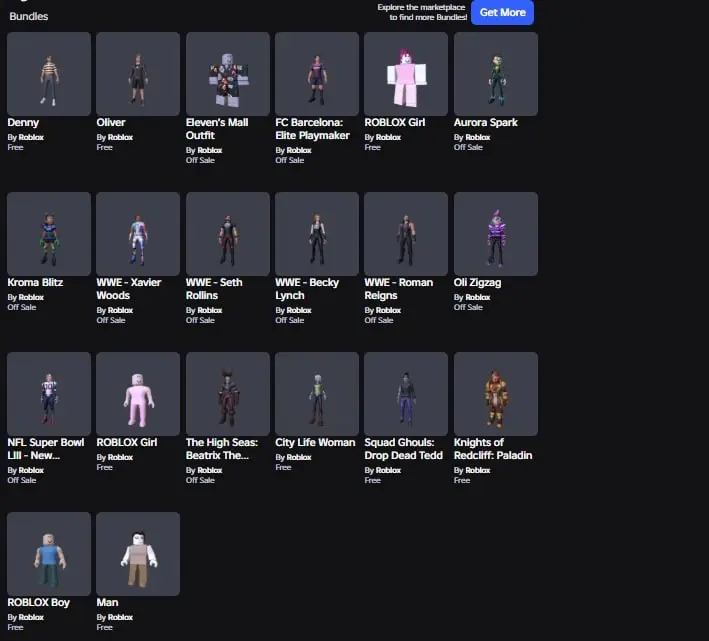Select the ROBLOX Boy bundle thumbnail
Viewport: 709px width, 641px height.
tap(49, 554)
